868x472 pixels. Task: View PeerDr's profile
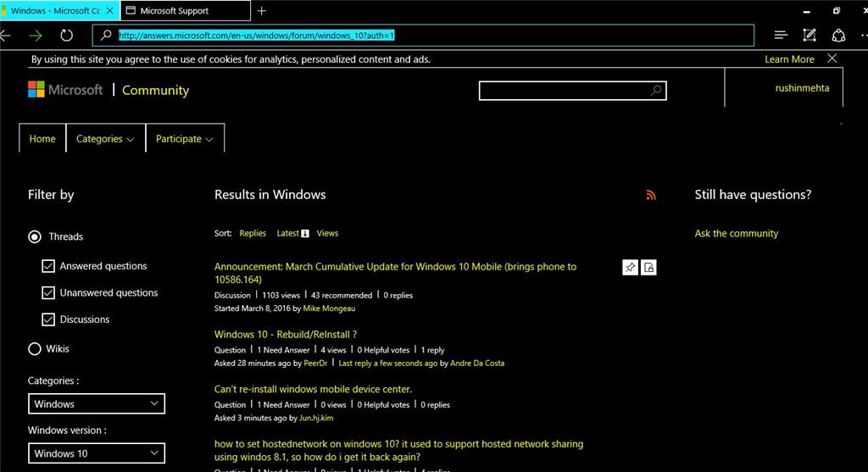click(315, 363)
